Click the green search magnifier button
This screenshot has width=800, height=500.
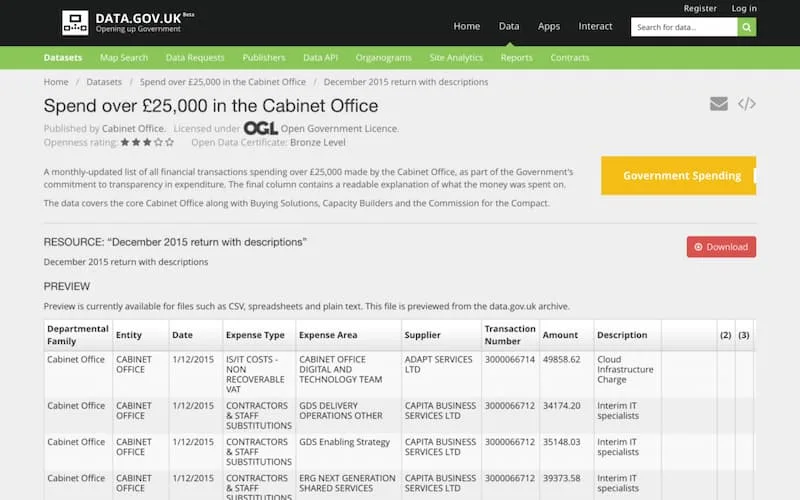pyautogui.click(x=746, y=27)
